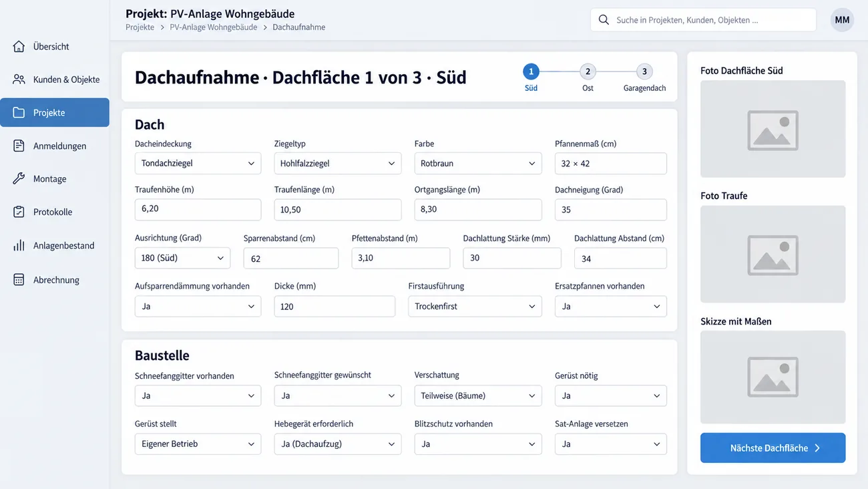The height and width of the screenshot is (489, 868).
Task: Open the Gerüst stellt dropdown
Action: pos(198,444)
